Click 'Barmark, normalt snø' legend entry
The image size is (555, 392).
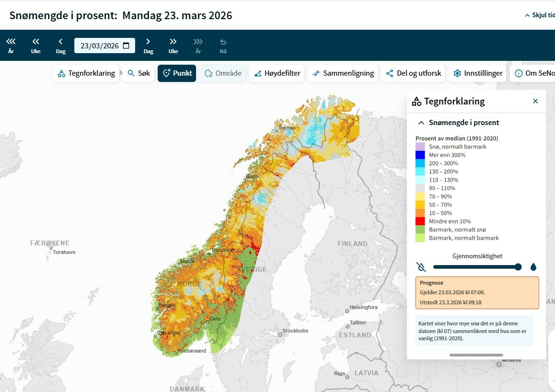[457, 230]
